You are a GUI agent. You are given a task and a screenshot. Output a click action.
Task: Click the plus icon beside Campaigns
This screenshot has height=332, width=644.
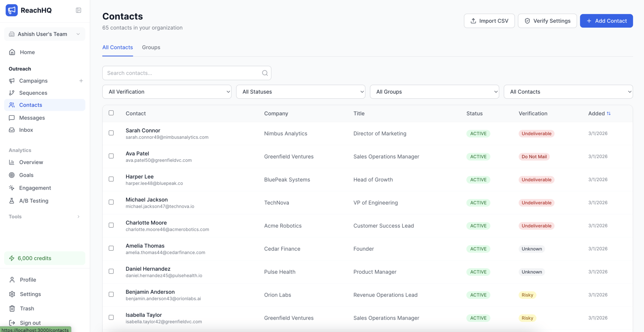[x=81, y=81]
